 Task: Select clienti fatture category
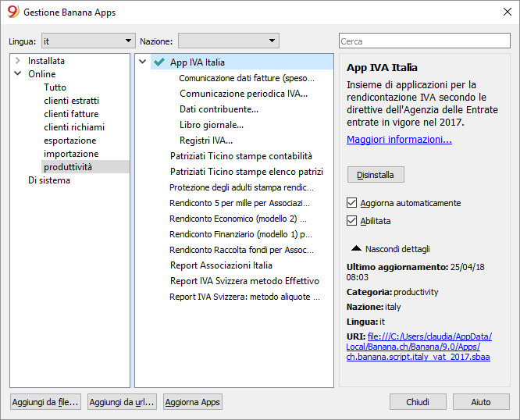[71, 114]
